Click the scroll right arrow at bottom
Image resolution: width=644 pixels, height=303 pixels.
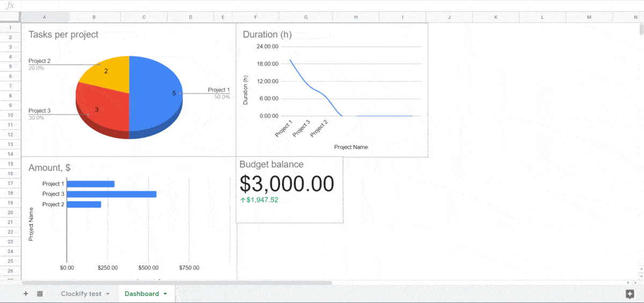pyautogui.click(x=635, y=283)
